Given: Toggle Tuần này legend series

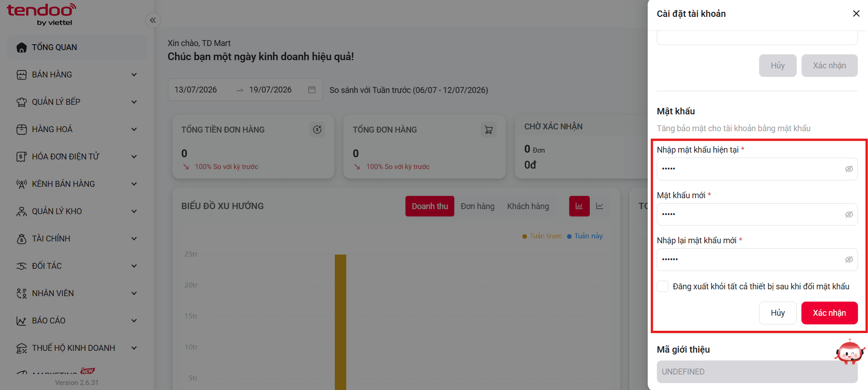Looking at the screenshot, I should (585, 236).
